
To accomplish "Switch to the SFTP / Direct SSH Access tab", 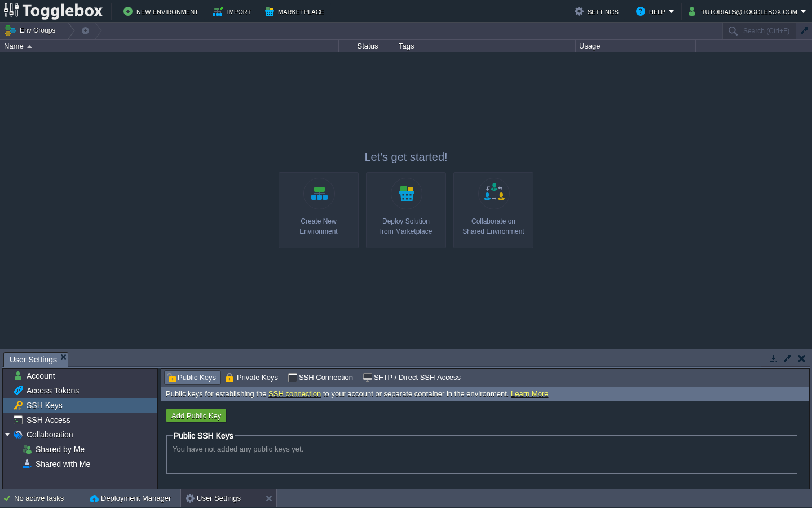I will click(x=412, y=378).
